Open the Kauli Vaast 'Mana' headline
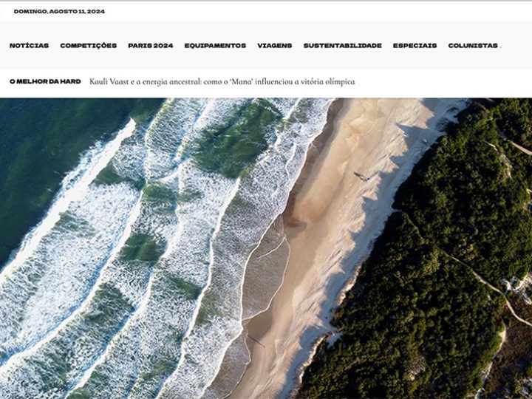This screenshot has width=532, height=399. 222,82
